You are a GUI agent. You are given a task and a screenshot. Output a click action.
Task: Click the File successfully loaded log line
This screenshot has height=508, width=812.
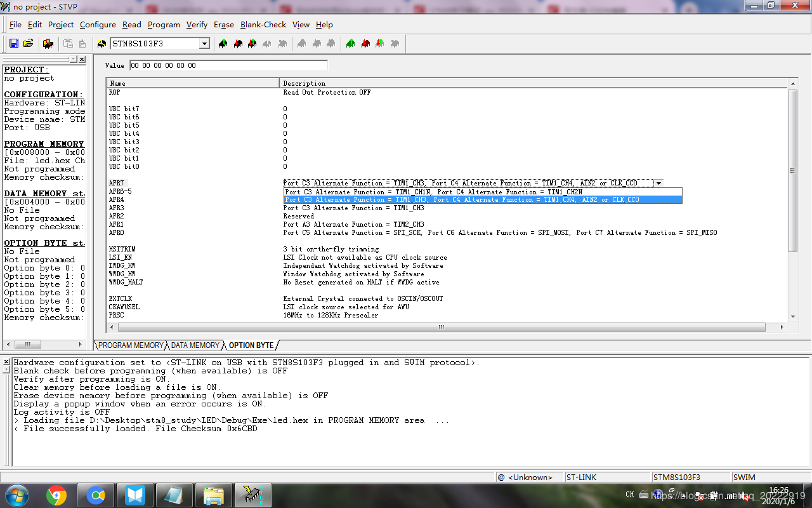136,429
